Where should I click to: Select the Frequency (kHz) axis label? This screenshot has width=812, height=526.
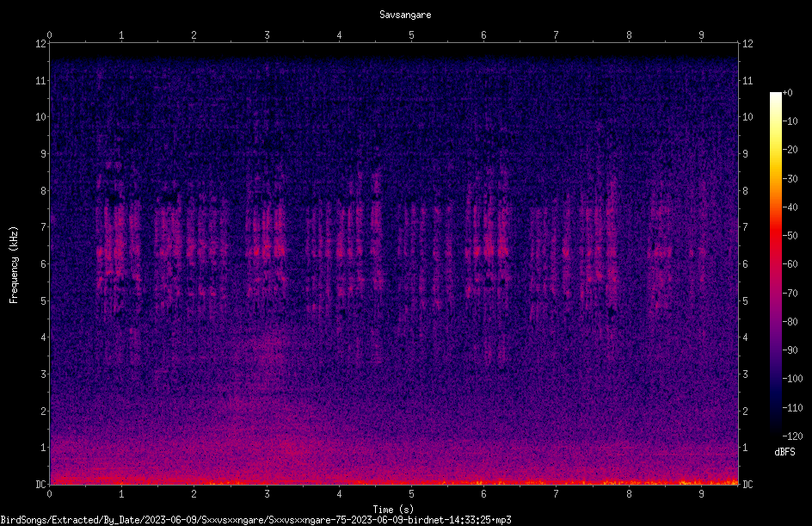(14, 265)
